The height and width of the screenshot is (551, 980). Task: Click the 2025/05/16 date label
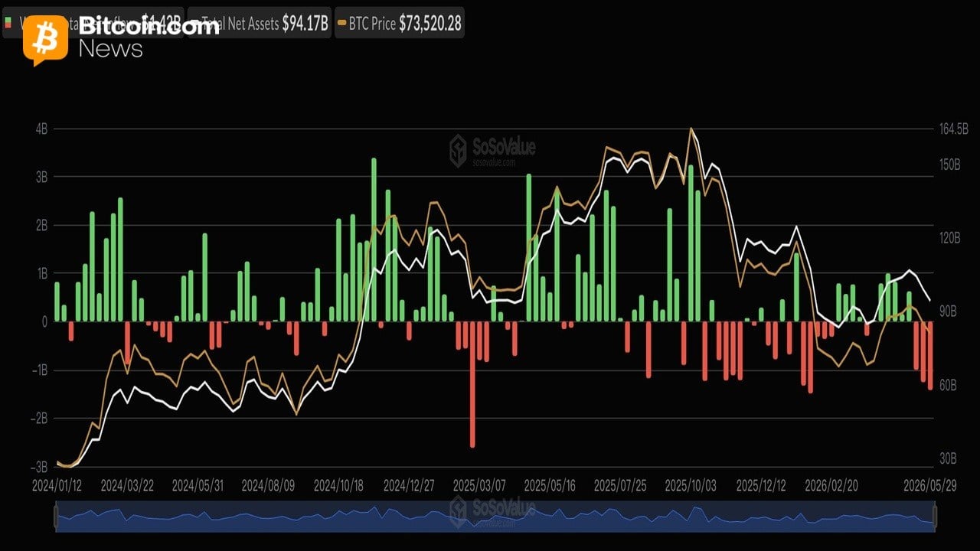(548, 486)
